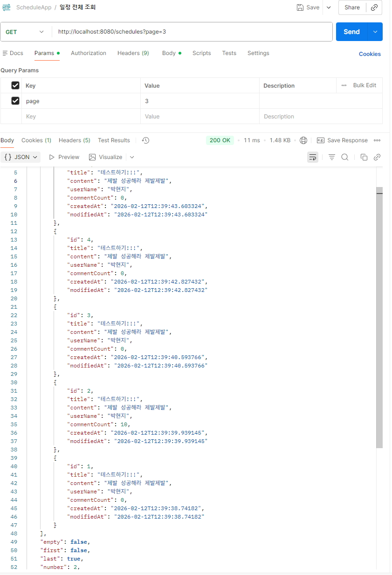Image resolution: width=392 pixels, height=575 pixels.
Task: Click Bulk Edit
Action: coord(364,85)
